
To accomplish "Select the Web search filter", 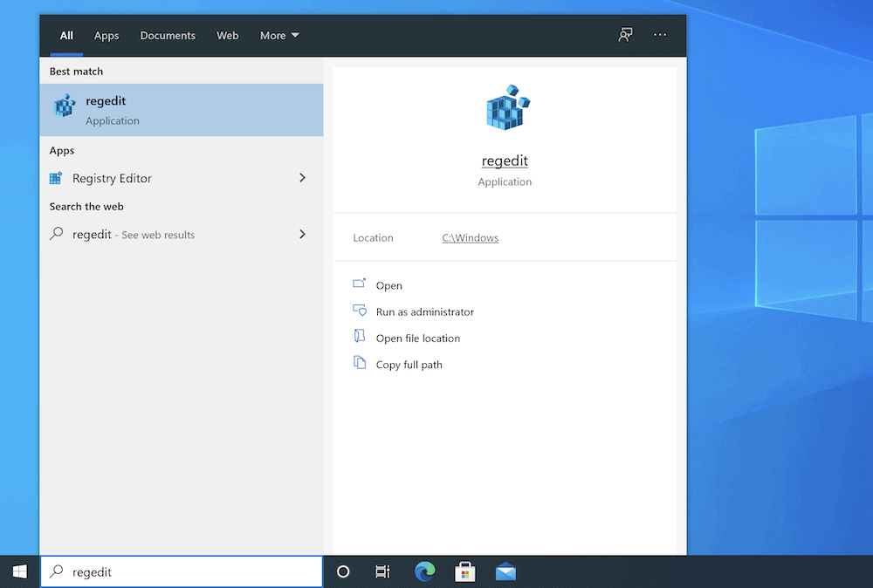I will coord(227,35).
